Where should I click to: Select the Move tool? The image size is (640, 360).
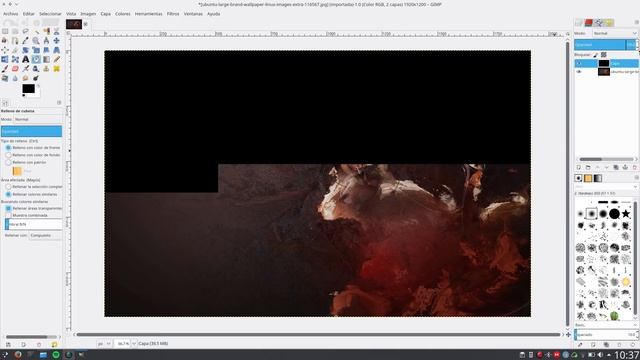point(56,40)
